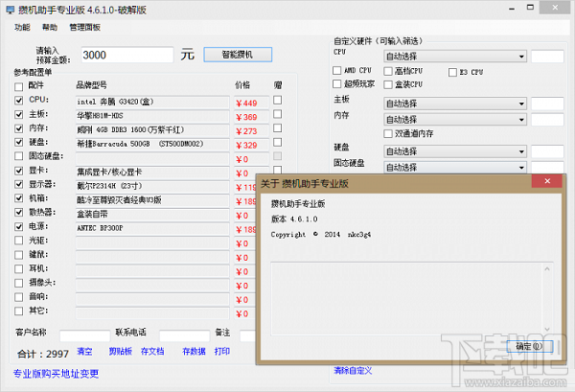The width and height of the screenshot is (575, 392).
Task: Click the 客户名称 input field
Action: [84, 335]
